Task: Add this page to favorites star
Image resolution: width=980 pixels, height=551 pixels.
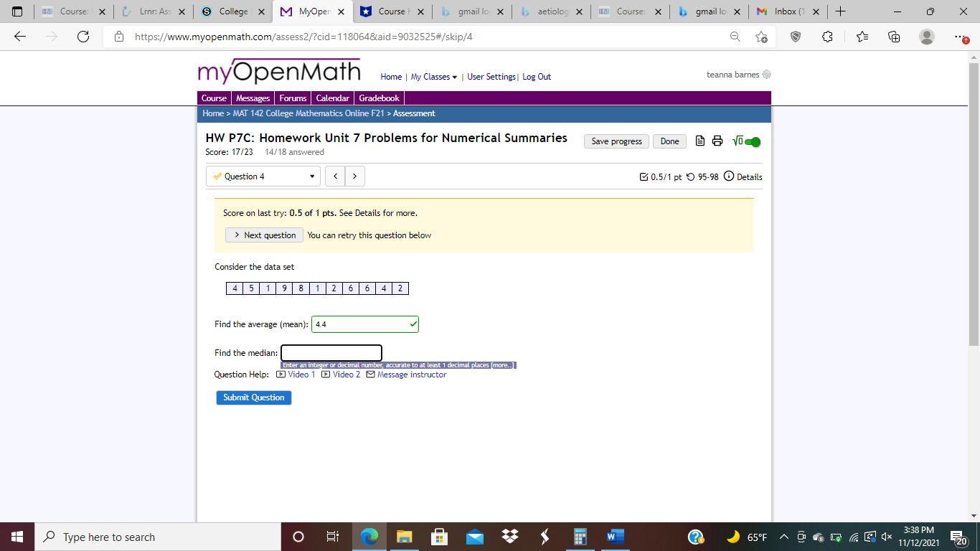Action: click(761, 37)
